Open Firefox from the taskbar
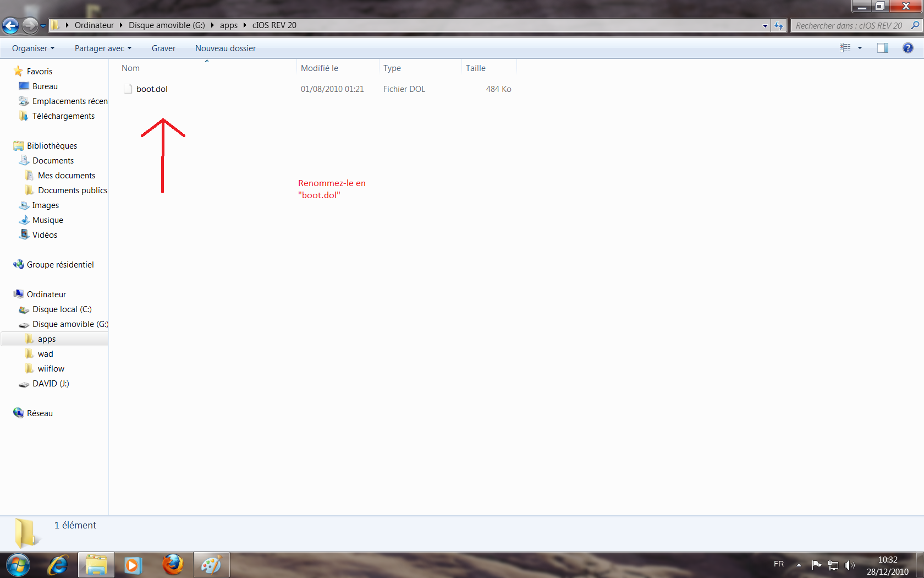The height and width of the screenshot is (578, 924). click(x=173, y=565)
